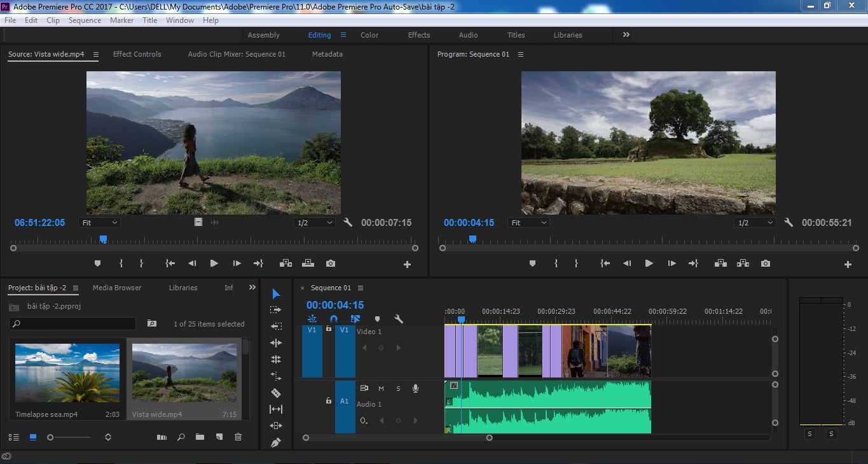
Task: Pick the Slip tool in tools panel
Action: (276, 409)
